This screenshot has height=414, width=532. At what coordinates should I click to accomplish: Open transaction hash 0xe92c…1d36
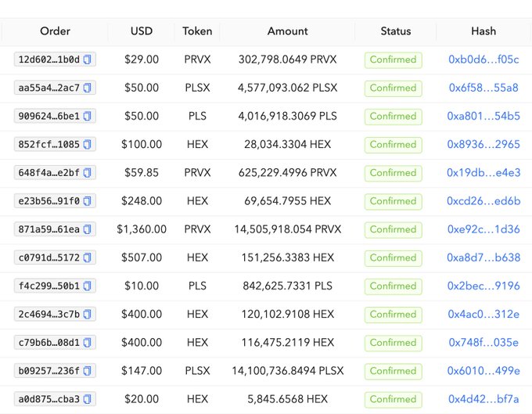click(x=483, y=229)
